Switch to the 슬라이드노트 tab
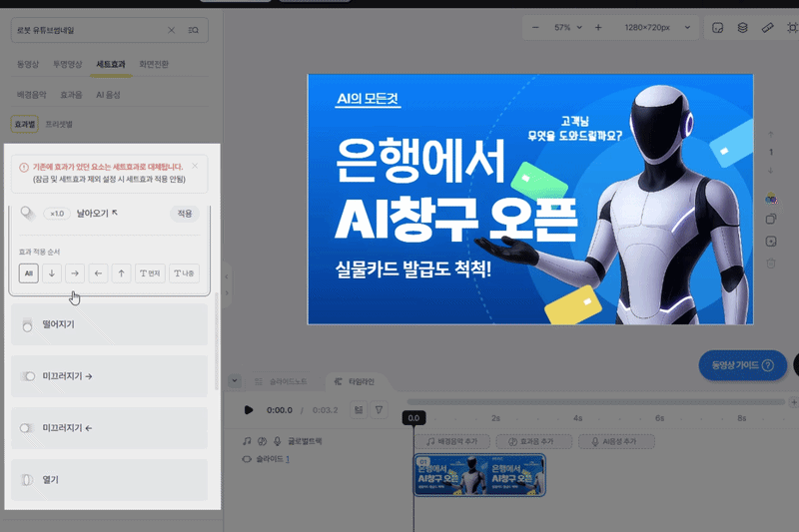Screen dimensions: 799x532 282,381
